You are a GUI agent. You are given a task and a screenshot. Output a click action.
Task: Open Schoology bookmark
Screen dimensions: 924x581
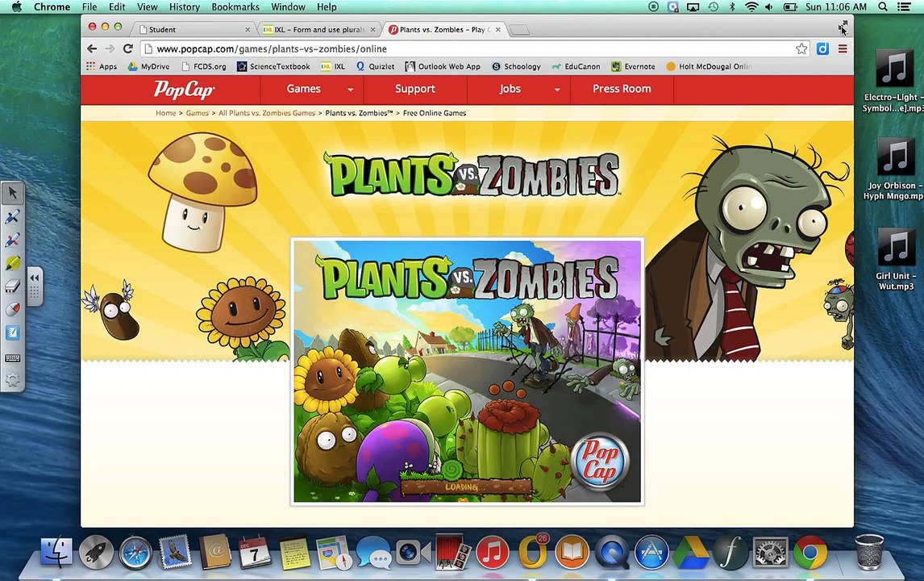(516, 67)
